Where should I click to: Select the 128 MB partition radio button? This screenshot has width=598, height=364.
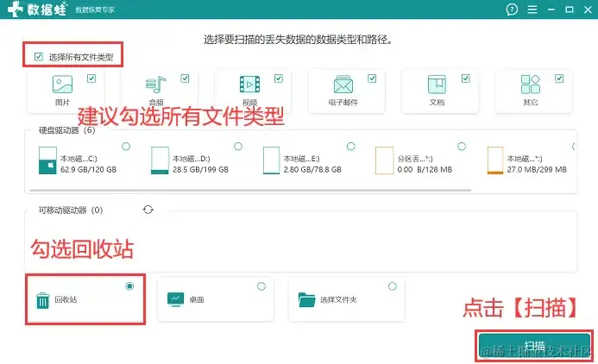click(462, 147)
